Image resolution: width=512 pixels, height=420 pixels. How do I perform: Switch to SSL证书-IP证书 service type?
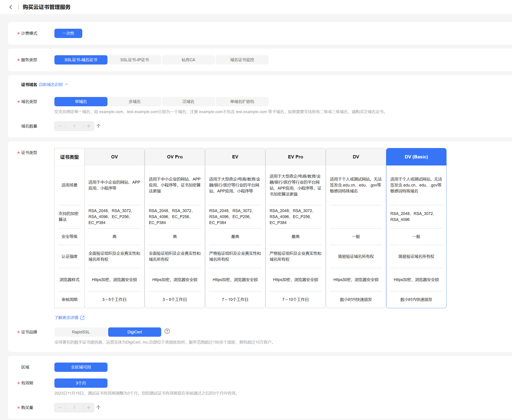134,60
